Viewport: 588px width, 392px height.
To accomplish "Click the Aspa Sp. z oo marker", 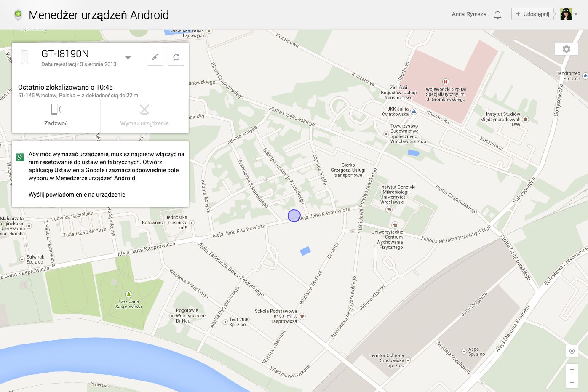I will [x=464, y=351].
